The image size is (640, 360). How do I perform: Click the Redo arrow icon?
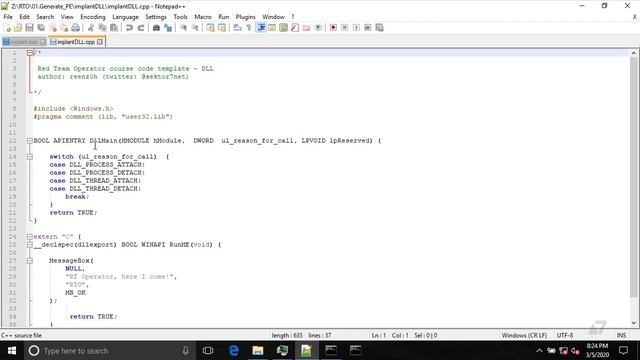pyautogui.click(x=140, y=28)
